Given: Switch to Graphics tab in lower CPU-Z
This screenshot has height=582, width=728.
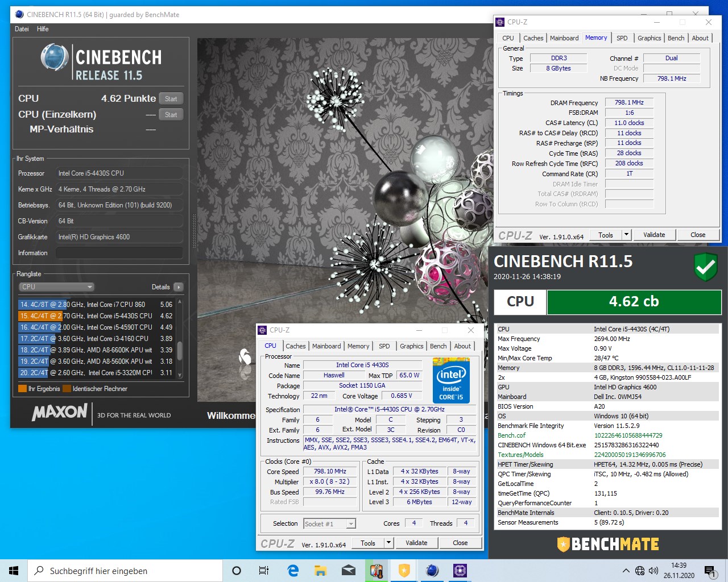Looking at the screenshot, I should [x=411, y=346].
